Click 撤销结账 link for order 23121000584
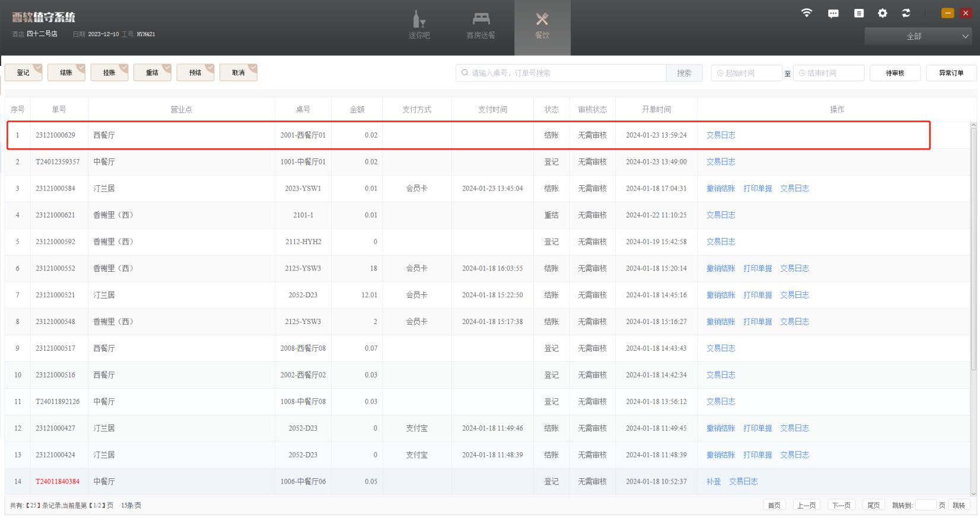This screenshot has height=521, width=980. pos(720,189)
